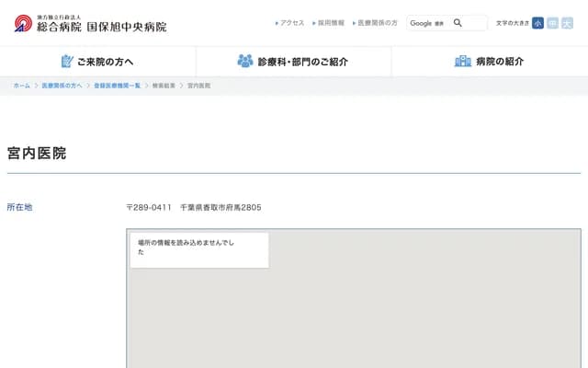Open the 採用情報 link

point(329,23)
